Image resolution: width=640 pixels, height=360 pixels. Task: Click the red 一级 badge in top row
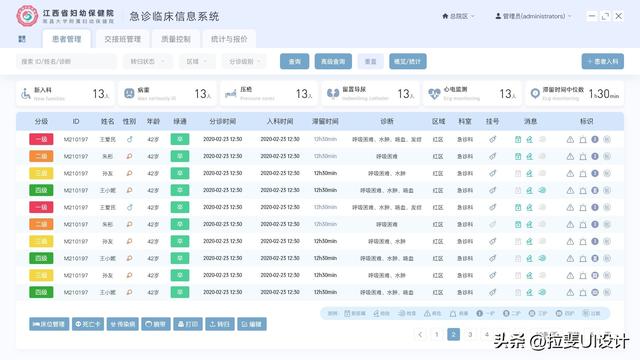[41, 139]
